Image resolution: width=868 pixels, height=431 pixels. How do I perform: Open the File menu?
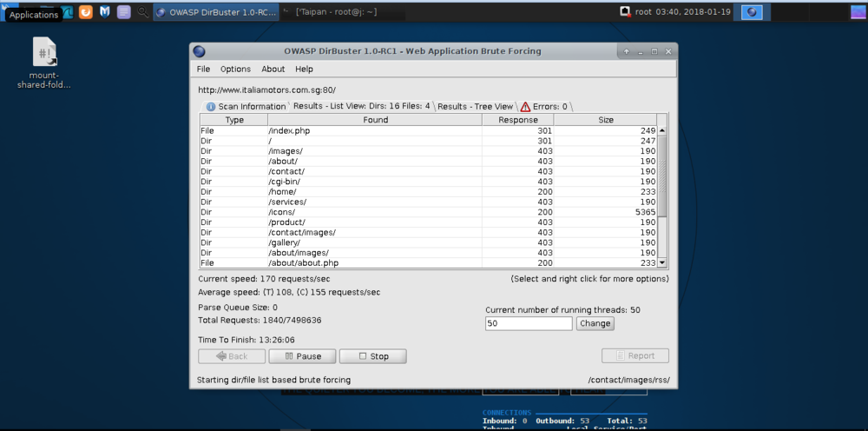coord(204,70)
